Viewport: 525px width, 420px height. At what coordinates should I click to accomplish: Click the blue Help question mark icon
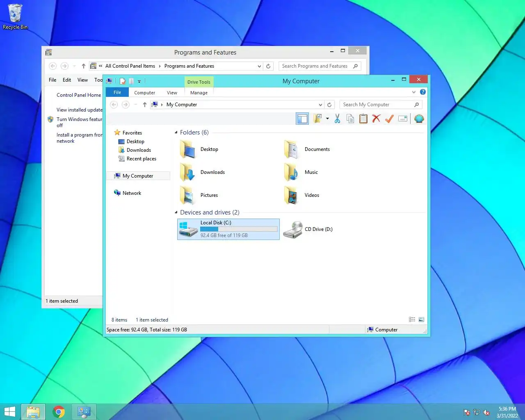(x=423, y=92)
